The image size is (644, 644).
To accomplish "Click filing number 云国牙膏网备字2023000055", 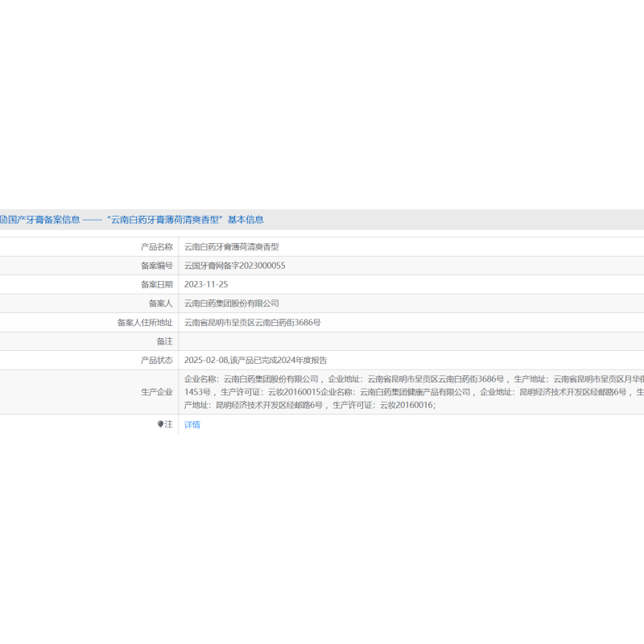I will (234, 266).
